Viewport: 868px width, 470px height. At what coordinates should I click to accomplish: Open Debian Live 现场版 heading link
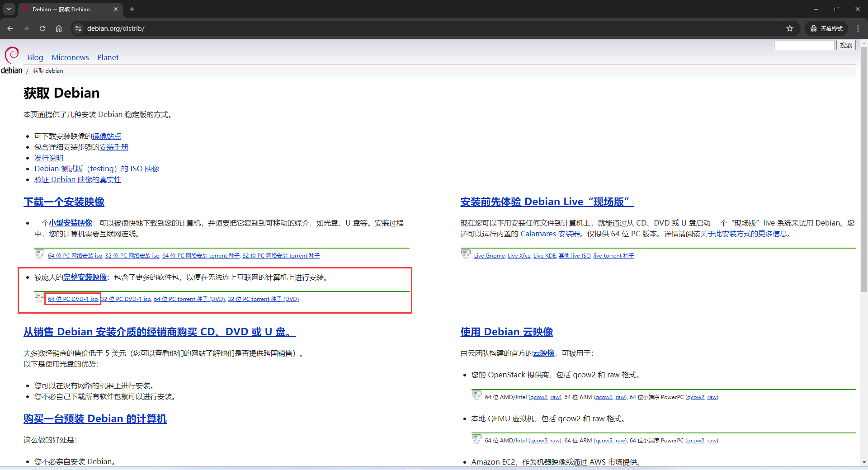coord(547,202)
